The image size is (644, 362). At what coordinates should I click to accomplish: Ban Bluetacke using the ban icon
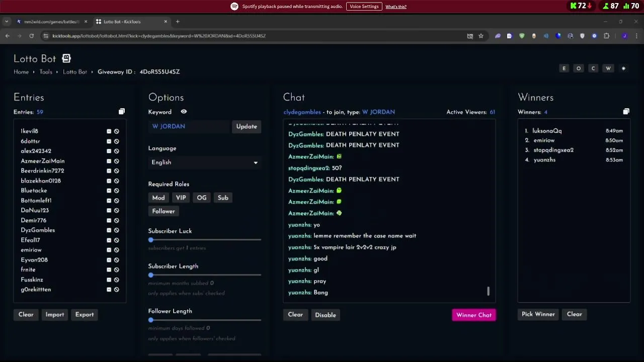coord(116,191)
